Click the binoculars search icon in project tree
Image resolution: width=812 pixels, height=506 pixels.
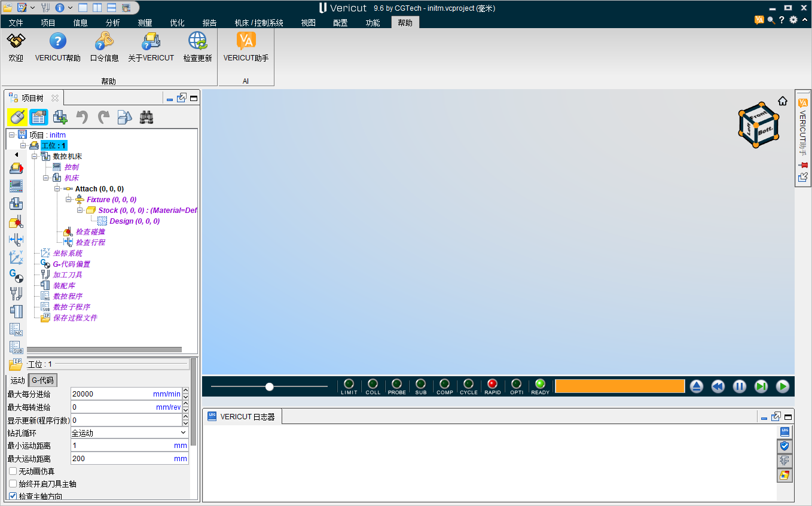146,117
